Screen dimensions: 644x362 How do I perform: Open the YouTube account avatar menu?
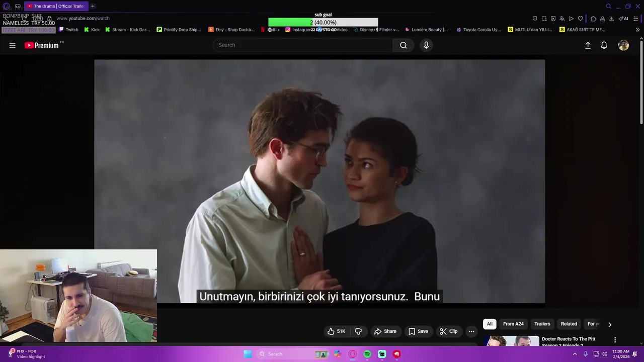coord(623,45)
